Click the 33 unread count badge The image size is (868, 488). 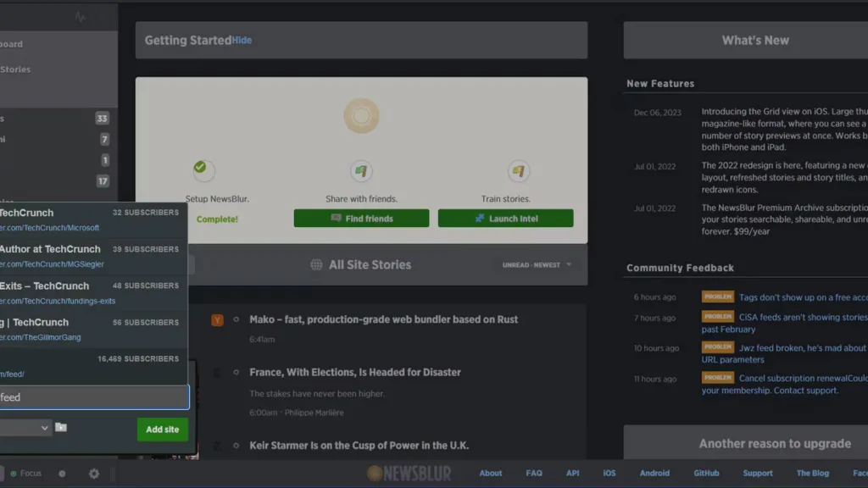102,119
